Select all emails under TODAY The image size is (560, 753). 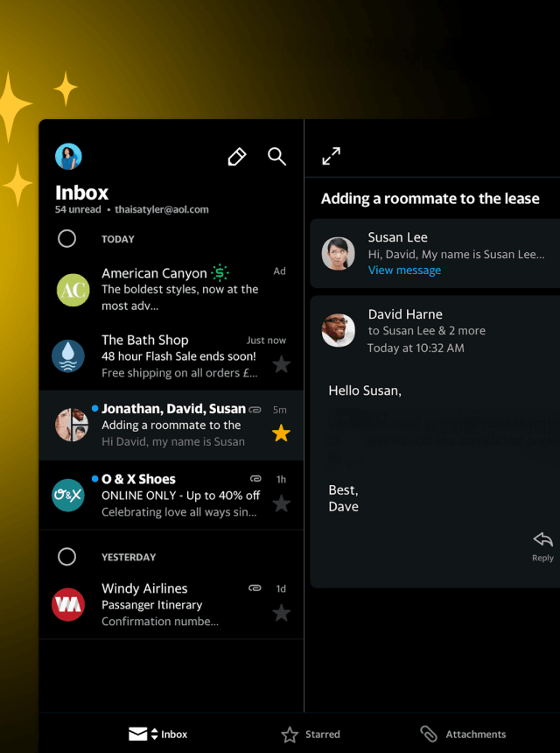point(66,239)
